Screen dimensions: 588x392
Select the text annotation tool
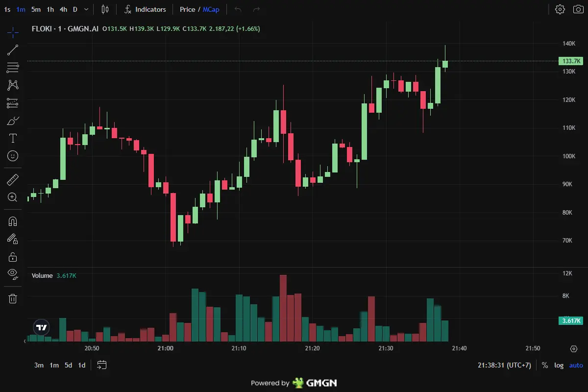(x=13, y=138)
